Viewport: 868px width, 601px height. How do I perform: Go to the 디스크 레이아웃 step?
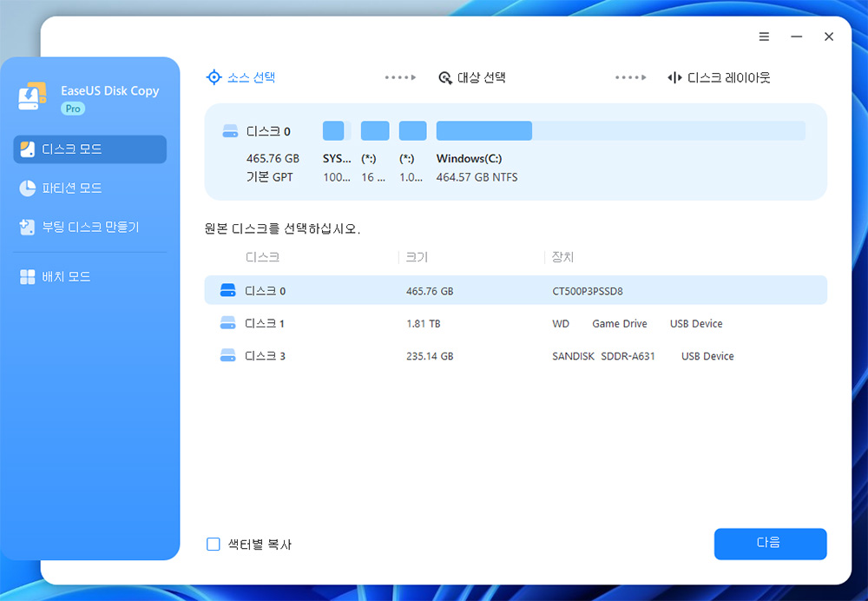pos(719,77)
